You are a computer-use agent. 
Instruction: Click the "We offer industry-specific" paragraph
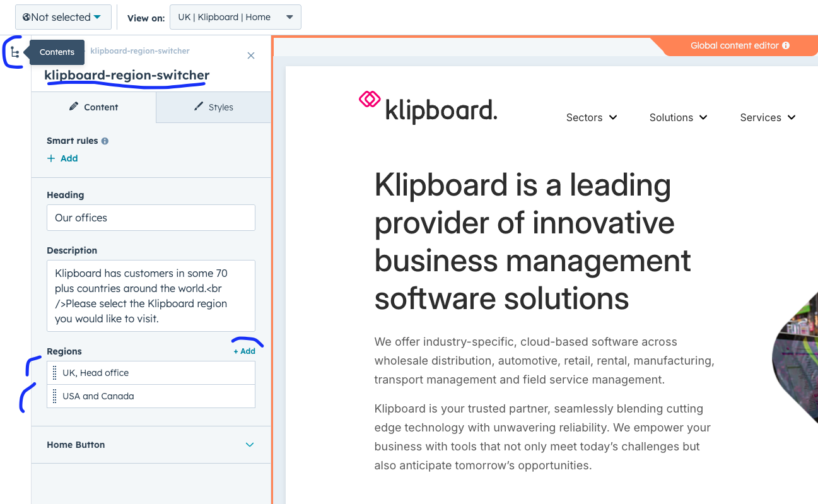(544, 361)
